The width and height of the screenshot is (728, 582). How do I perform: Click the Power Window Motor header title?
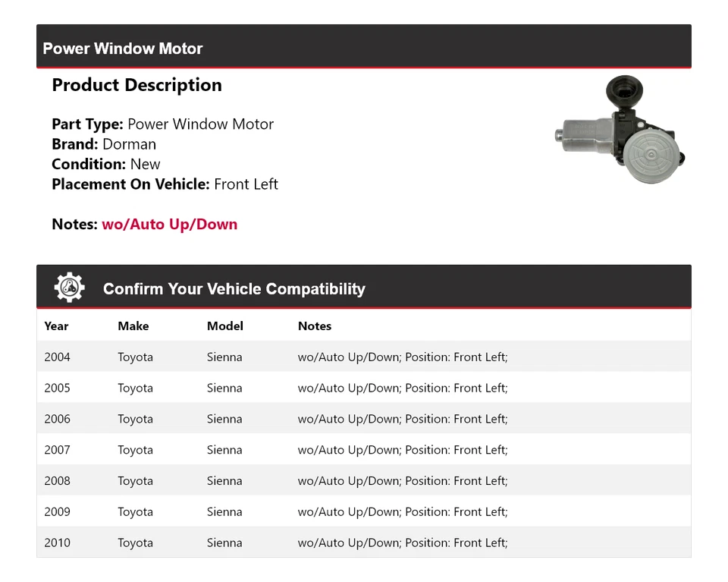(x=123, y=49)
